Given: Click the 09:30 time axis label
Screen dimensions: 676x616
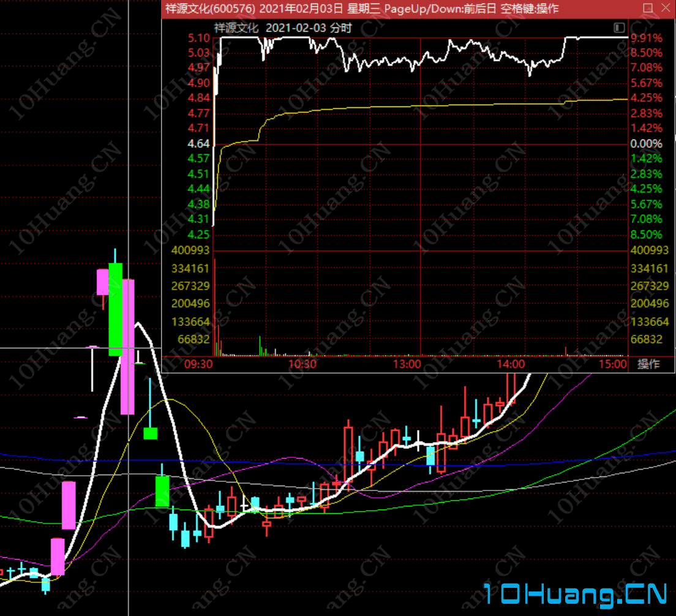Looking at the screenshot, I should [198, 364].
